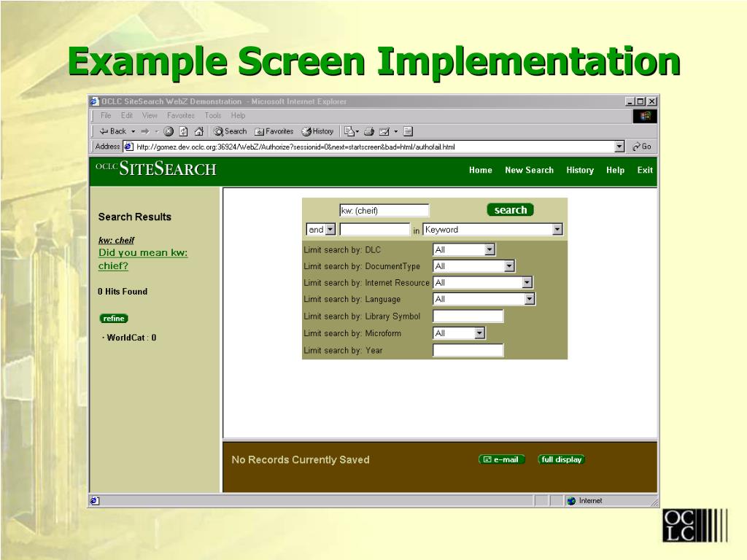Click the green search button
The image size is (747, 560).
[x=510, y=210]
